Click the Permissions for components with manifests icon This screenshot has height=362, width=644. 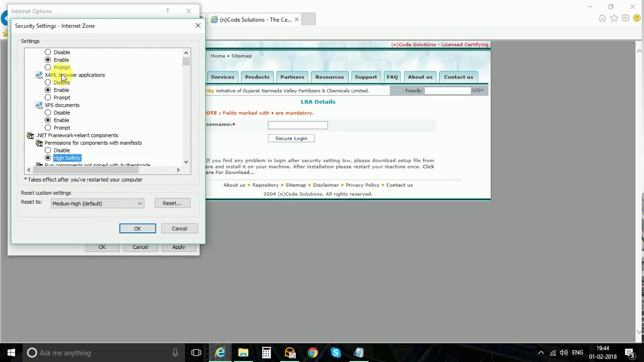(39, 143)
